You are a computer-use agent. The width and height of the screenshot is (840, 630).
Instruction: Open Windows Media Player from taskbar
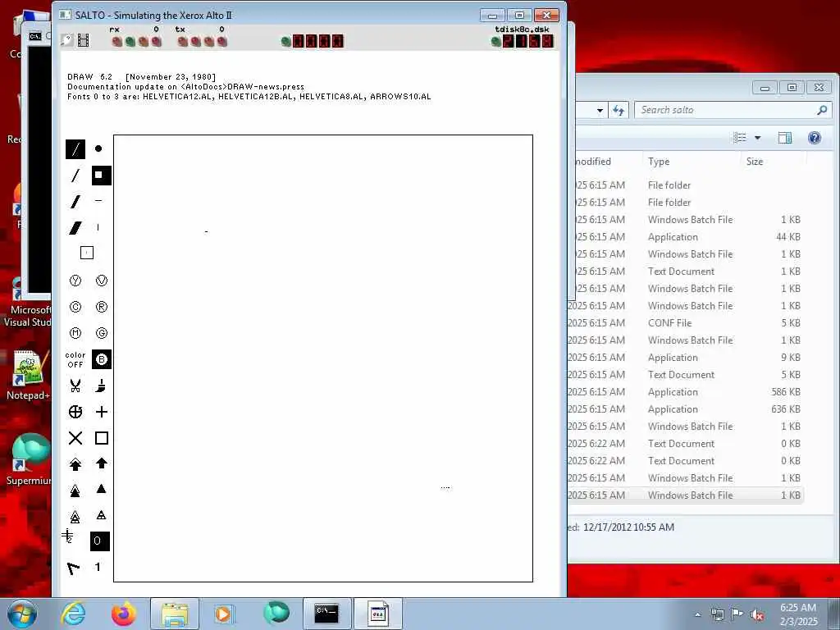223,614
